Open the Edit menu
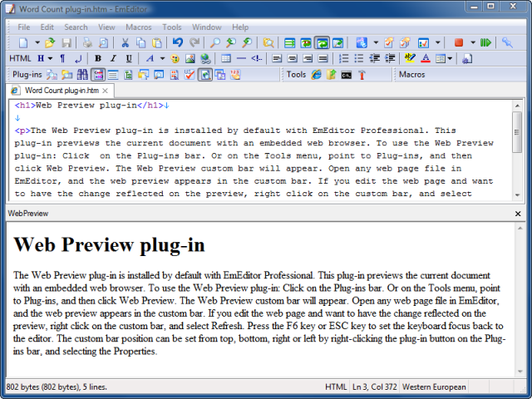 coord(47,27)
